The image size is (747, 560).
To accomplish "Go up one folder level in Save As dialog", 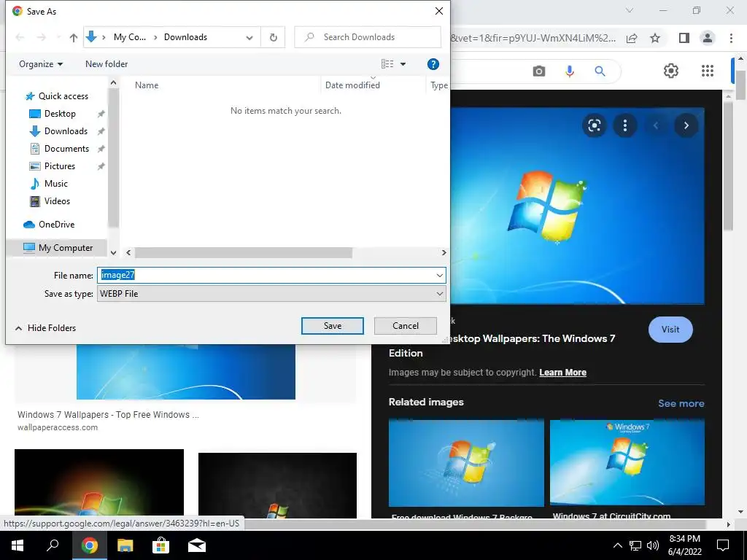I will pyautogui.click(x=74, y=38).
